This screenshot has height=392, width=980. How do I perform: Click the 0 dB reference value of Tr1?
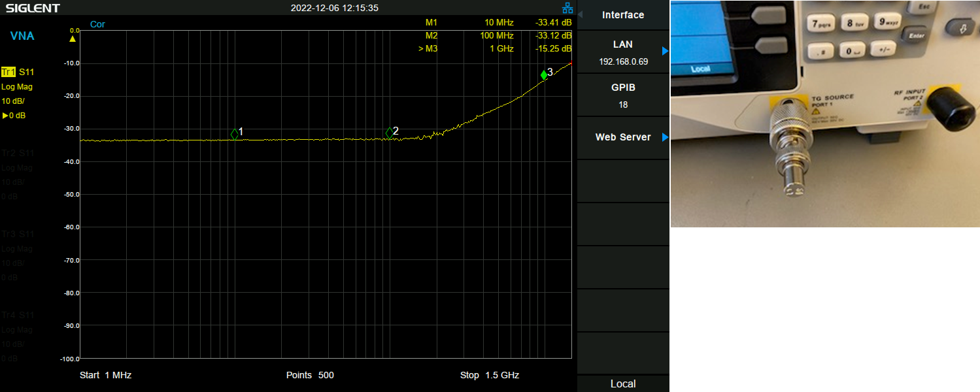click(x=14, y=116)
